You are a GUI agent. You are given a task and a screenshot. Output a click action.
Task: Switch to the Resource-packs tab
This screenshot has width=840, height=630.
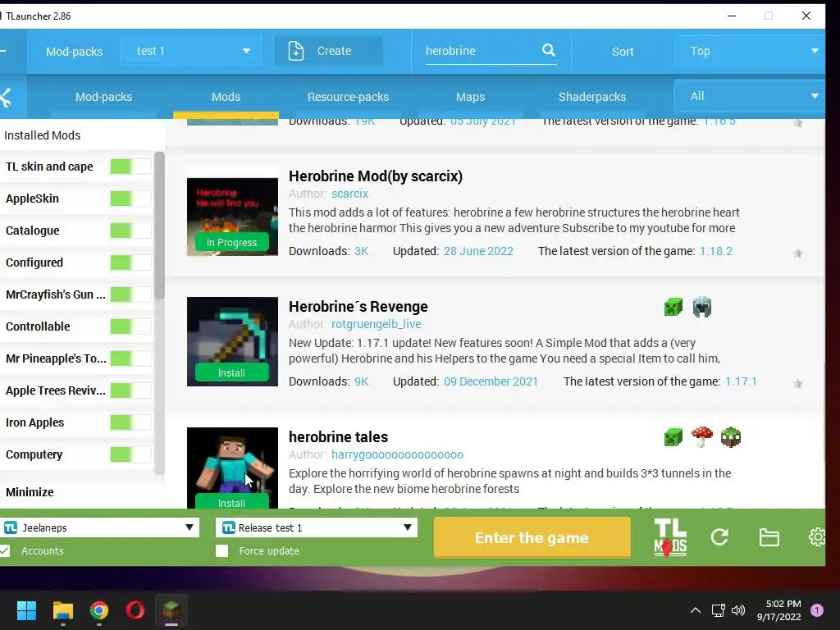coord(348,97)
